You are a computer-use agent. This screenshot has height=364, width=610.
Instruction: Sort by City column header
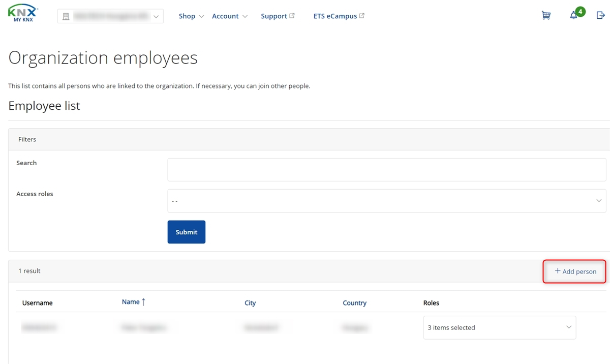click(x=250, y=303)
